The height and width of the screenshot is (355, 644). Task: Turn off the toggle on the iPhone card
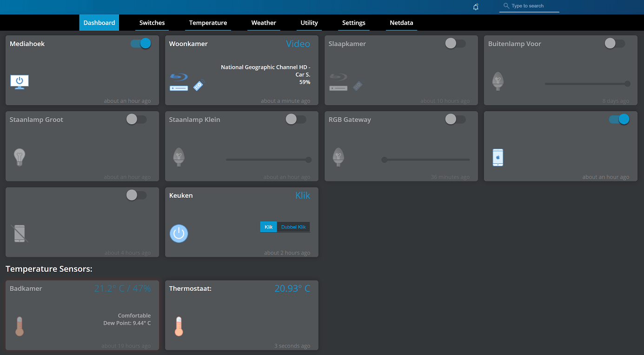[x=619, y=119]
